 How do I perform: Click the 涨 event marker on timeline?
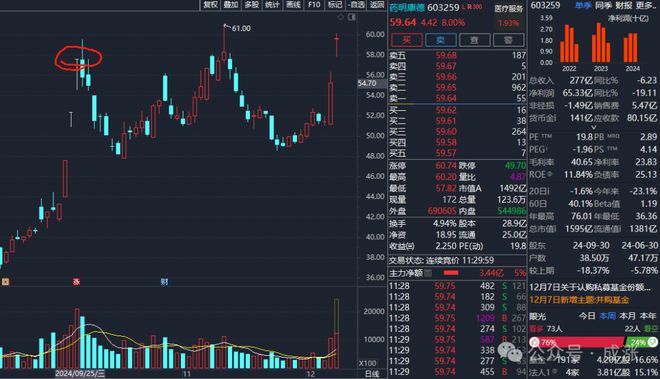pos(76,282)
